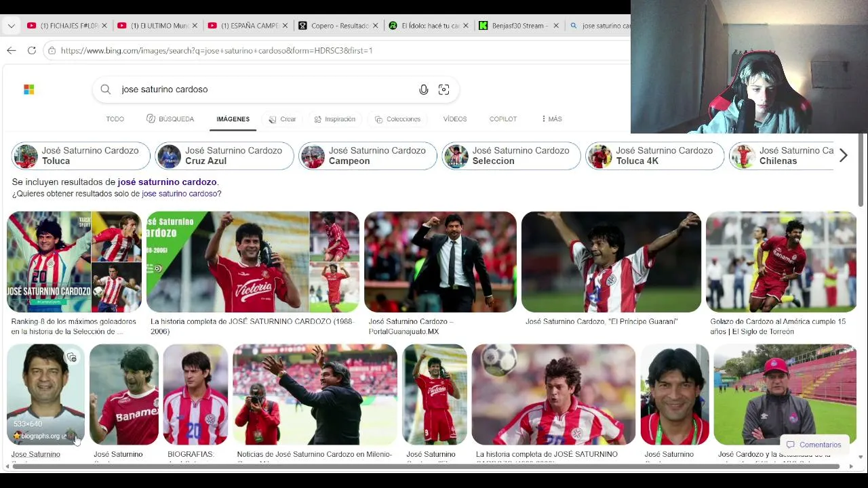The height and width of the screenshot is (488, 868).
Task: Start voice search with microphone icon
Action: click(x=424, y=89)
